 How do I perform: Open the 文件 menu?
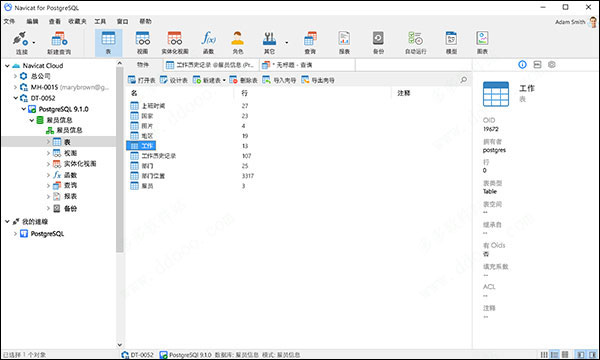9,21
